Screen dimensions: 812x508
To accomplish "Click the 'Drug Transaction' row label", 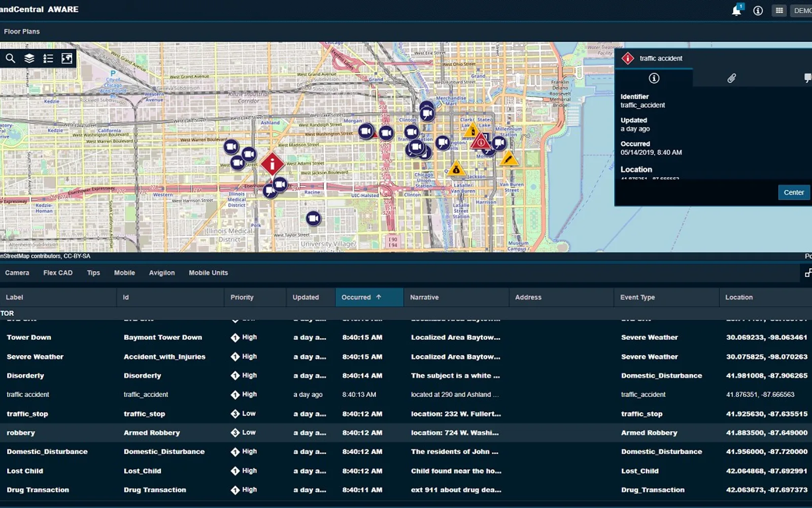I will click(x=38, y=490).
